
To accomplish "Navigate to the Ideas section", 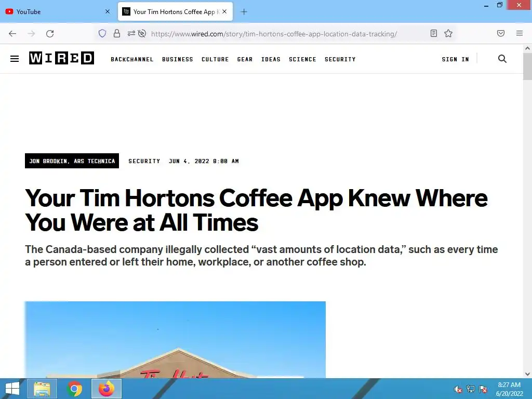I will coord(271,59).
